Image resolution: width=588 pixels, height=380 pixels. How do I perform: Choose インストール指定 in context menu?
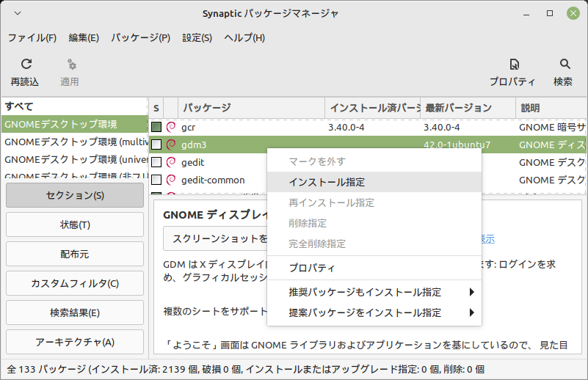click(x=374, y=182)
